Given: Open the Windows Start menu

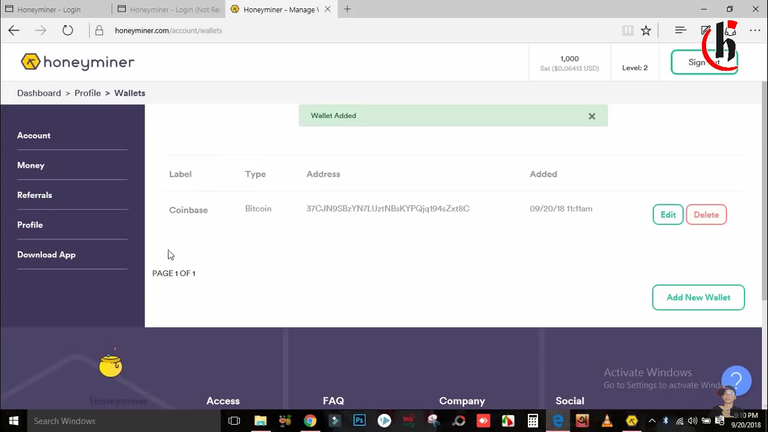Looking at the screenshot, I should pos(13,421).
